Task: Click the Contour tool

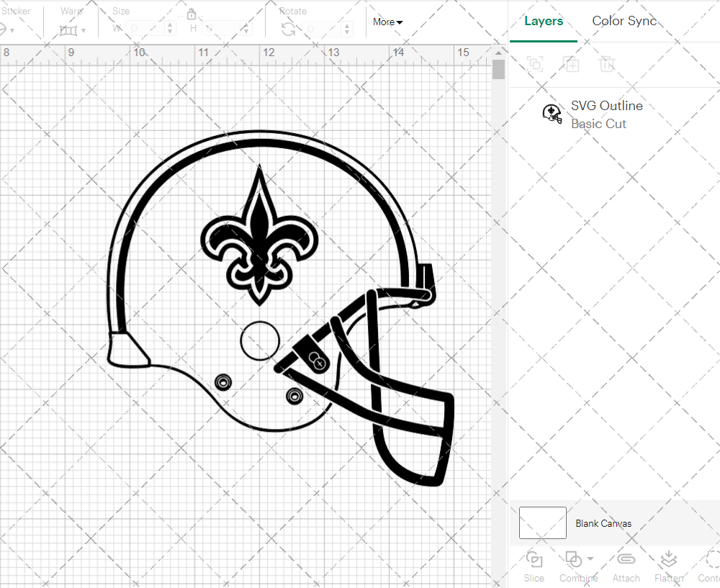Action: point(709,567)
